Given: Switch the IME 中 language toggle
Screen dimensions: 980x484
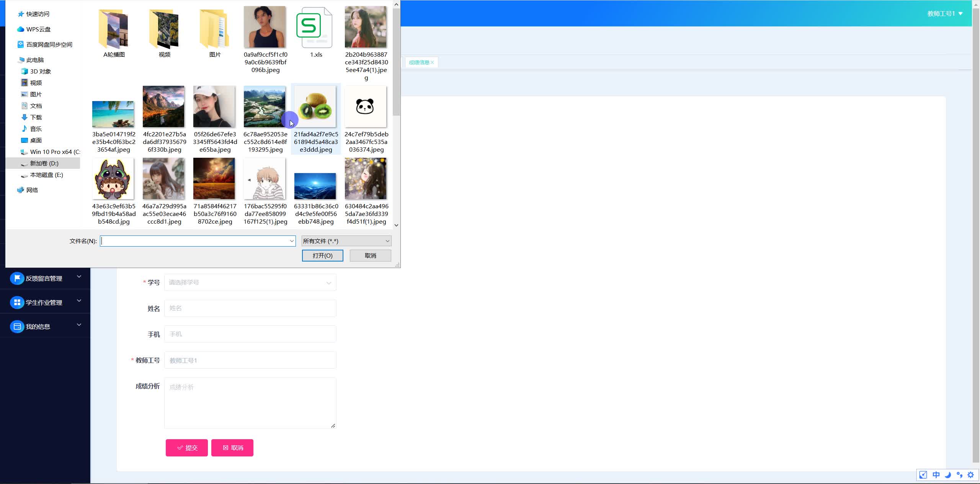Looking at the screenshot, I should tap(936, 475).
